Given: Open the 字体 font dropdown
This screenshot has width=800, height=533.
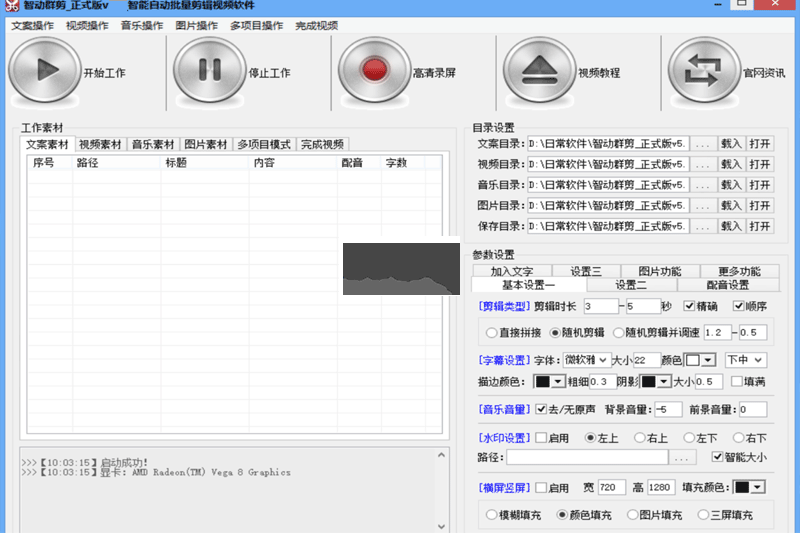Looking at the screenshot, I should 585,359.
